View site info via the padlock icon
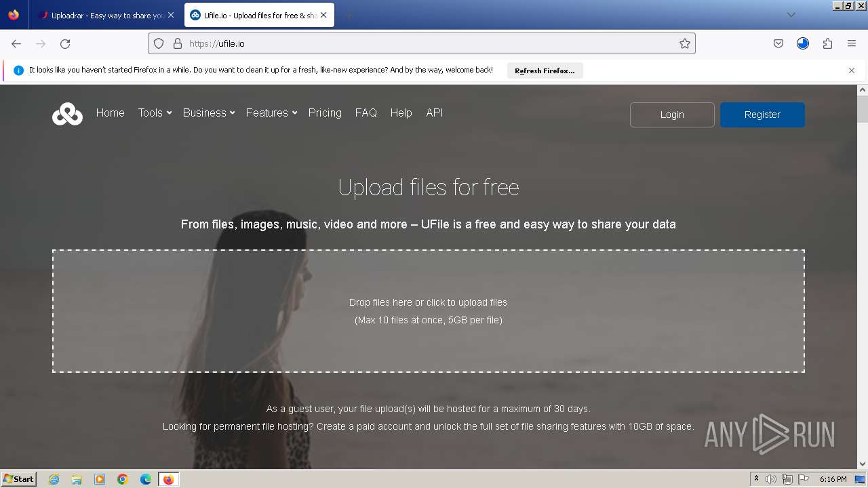Screen dimensions: 868x488 [x=178, y=43]
